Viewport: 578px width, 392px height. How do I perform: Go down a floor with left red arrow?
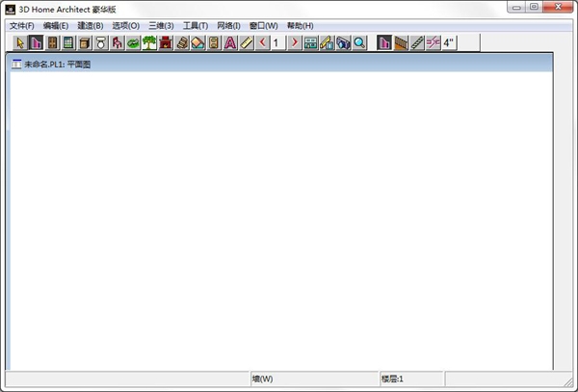[x=262, y=42]
